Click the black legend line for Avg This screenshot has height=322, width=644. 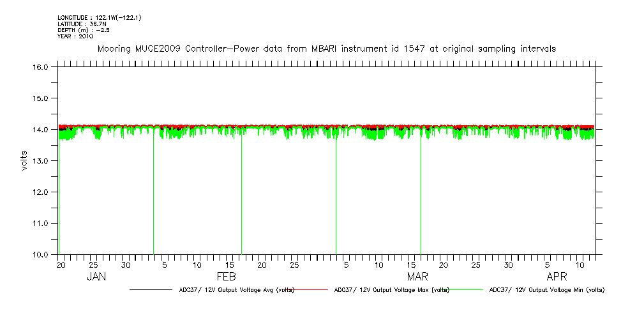point(151,290)
